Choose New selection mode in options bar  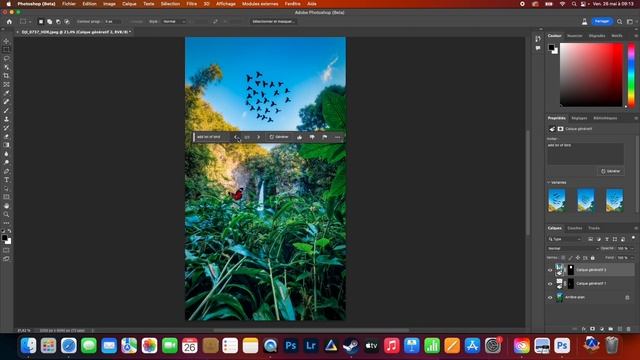41,22
